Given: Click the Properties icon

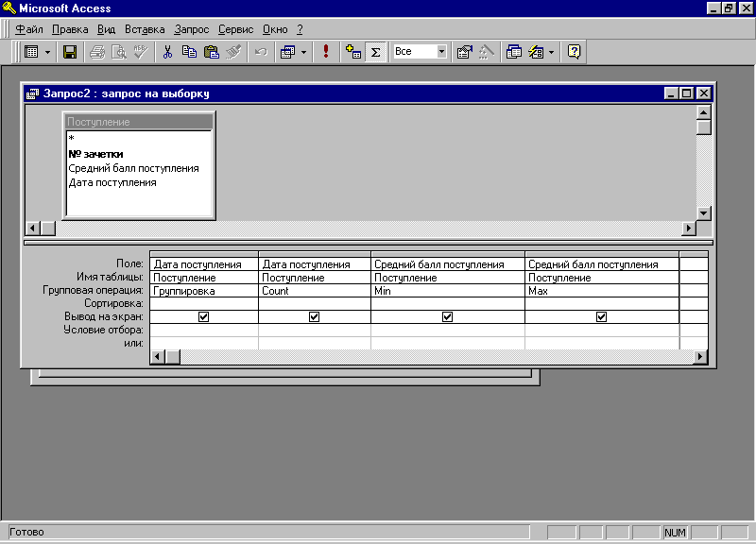Looking at the screenshot, I should click(464, 52).
